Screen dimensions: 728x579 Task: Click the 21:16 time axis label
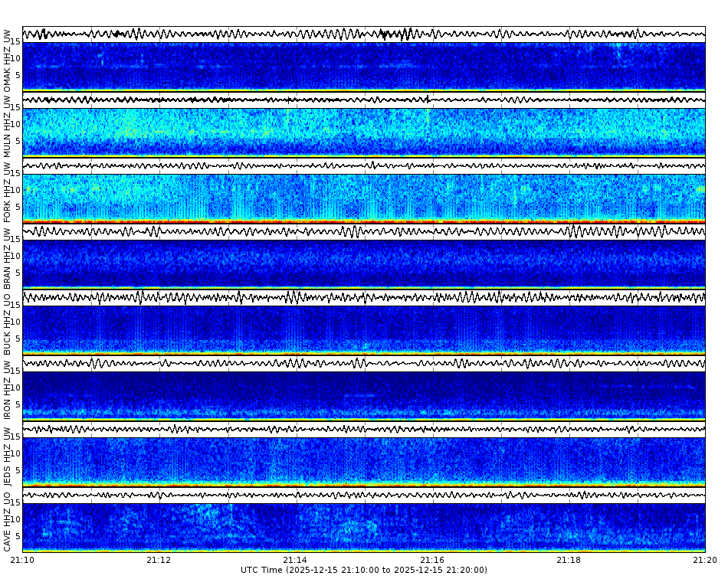[x=433, y=560]
